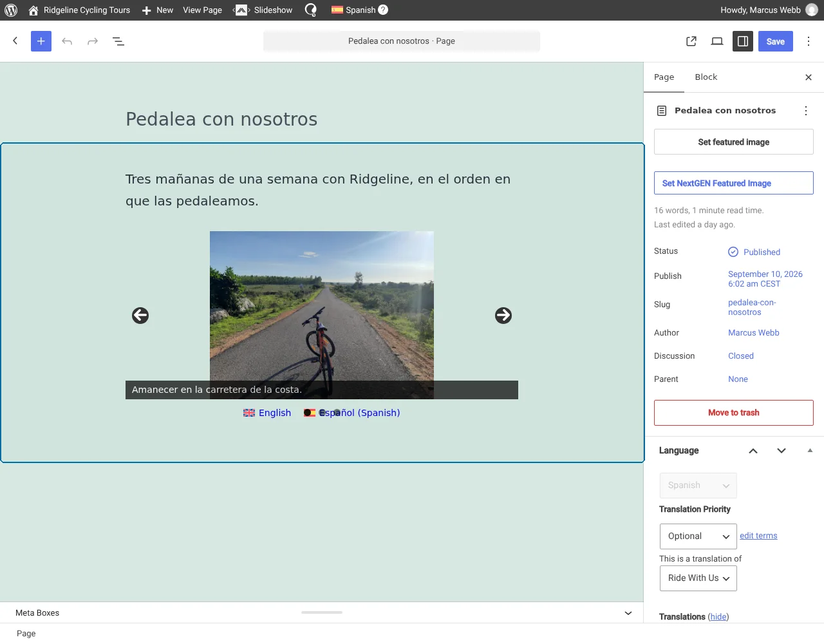
Task: Toggle Meta Boxes panel chevron
Action: (x=628, y=613)
